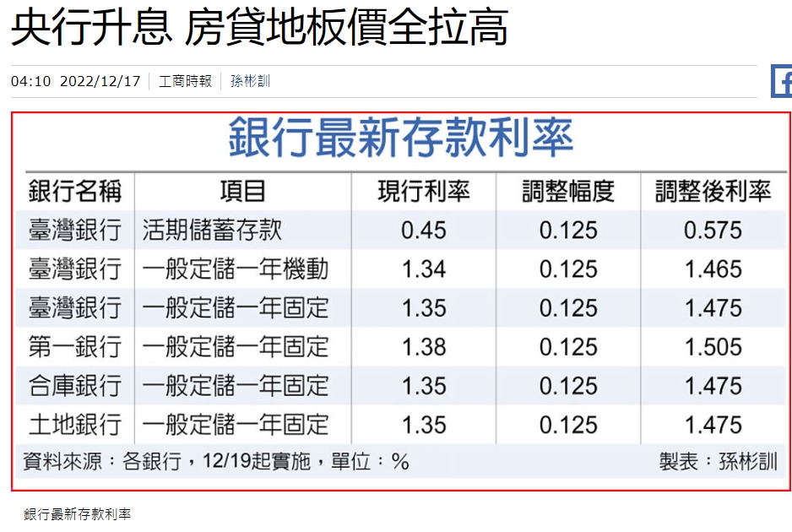The width and height of the screenshot is (792, 532).
Task: Click 一般定儲一年固定 in the third 臺灣銀行 row
Action: [x=236, y=307]
